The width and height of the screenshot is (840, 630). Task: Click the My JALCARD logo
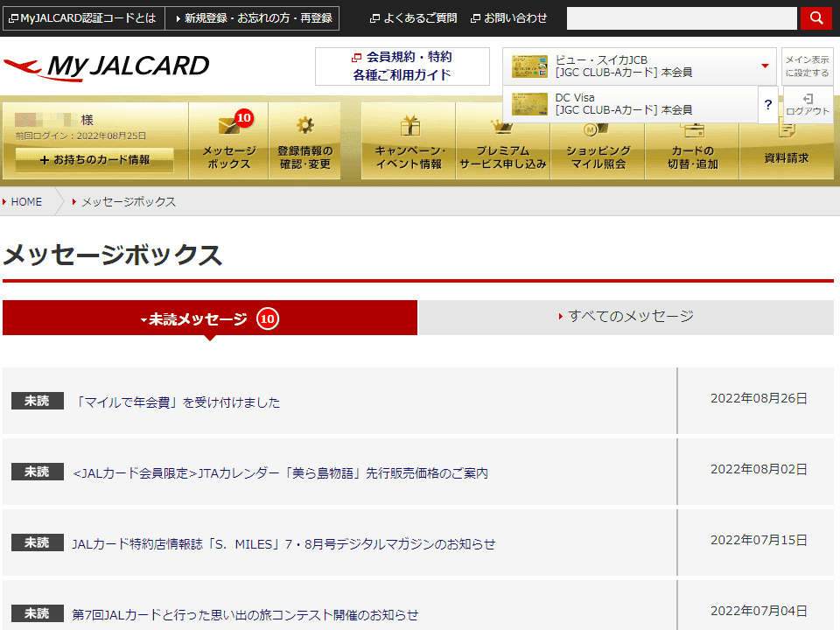pyautogui.click(x=107, y=66)
